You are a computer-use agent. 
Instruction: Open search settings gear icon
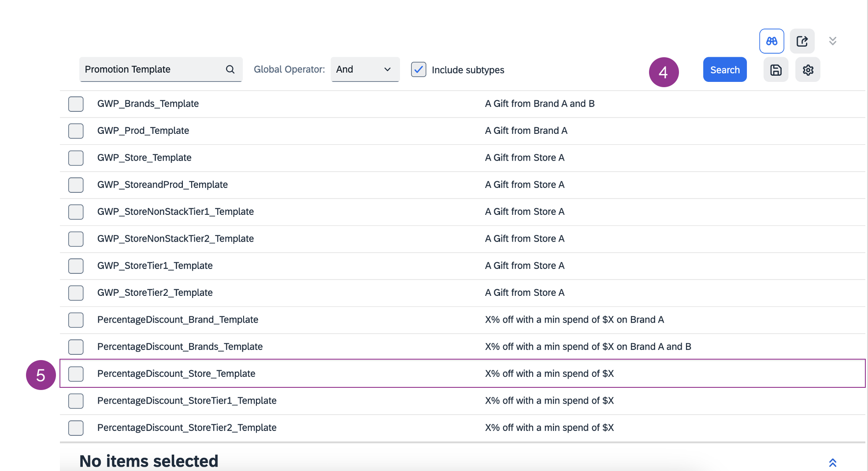pyautogui.click(x=808, y=70)
